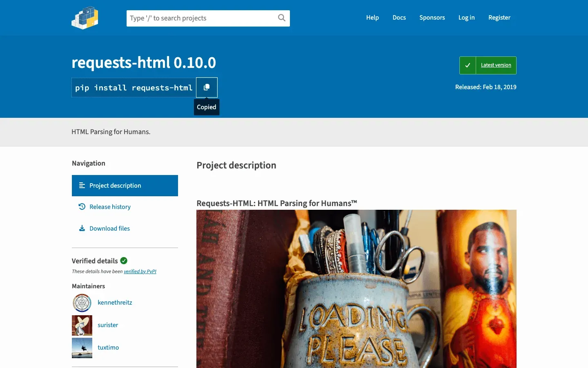588x368 pixels.
Task: Click the PyPI logo
Action: pyautogui.click(x=85, y=18)
